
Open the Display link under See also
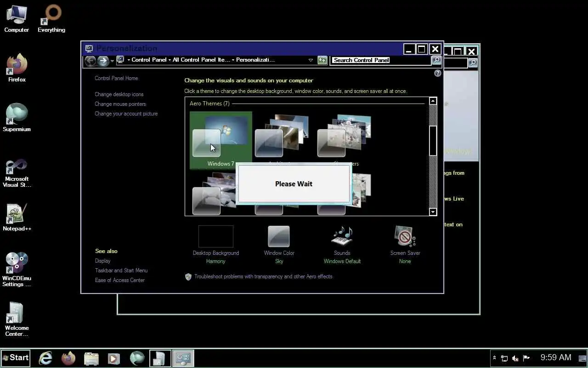pyautogui.click(x=102, y=261)
